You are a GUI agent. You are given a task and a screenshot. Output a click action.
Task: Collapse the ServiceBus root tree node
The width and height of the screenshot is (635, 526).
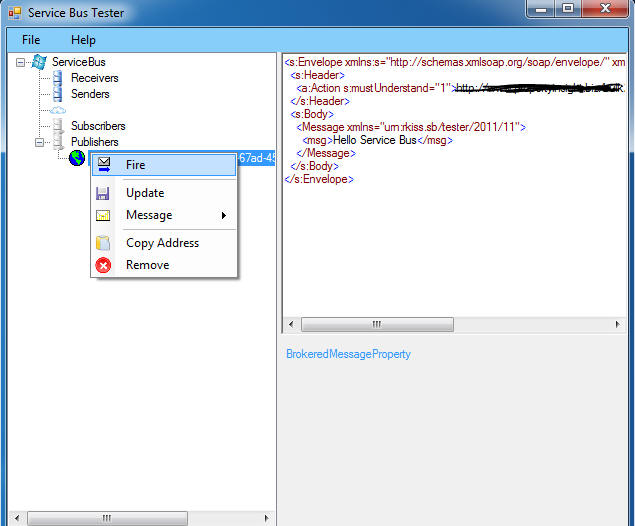20,62
